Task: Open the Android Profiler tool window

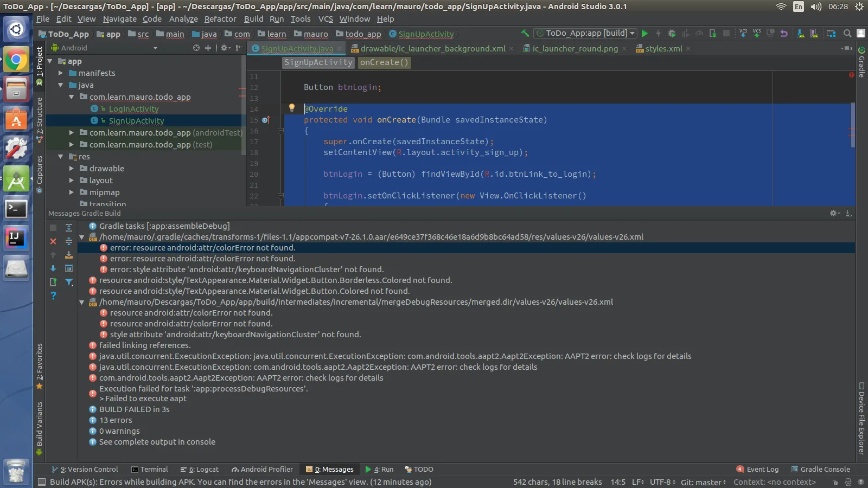Action: [x=262, y=470]
